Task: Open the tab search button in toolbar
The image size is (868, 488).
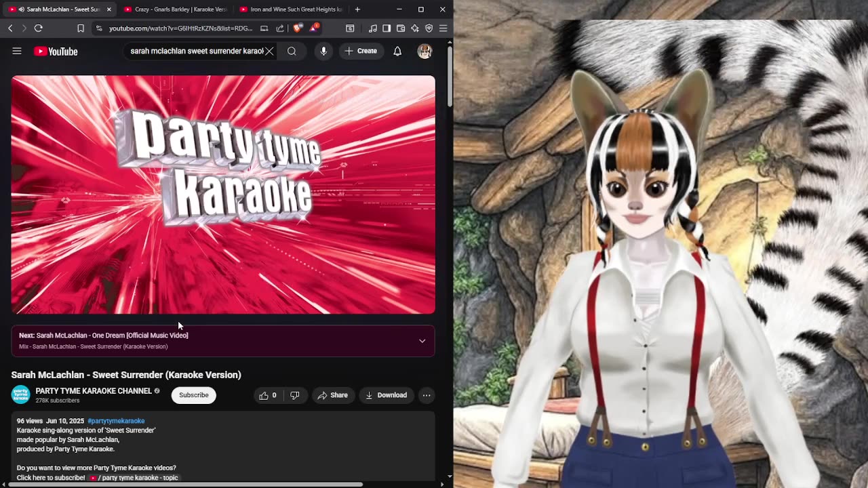Action: (x=350, y=28)
